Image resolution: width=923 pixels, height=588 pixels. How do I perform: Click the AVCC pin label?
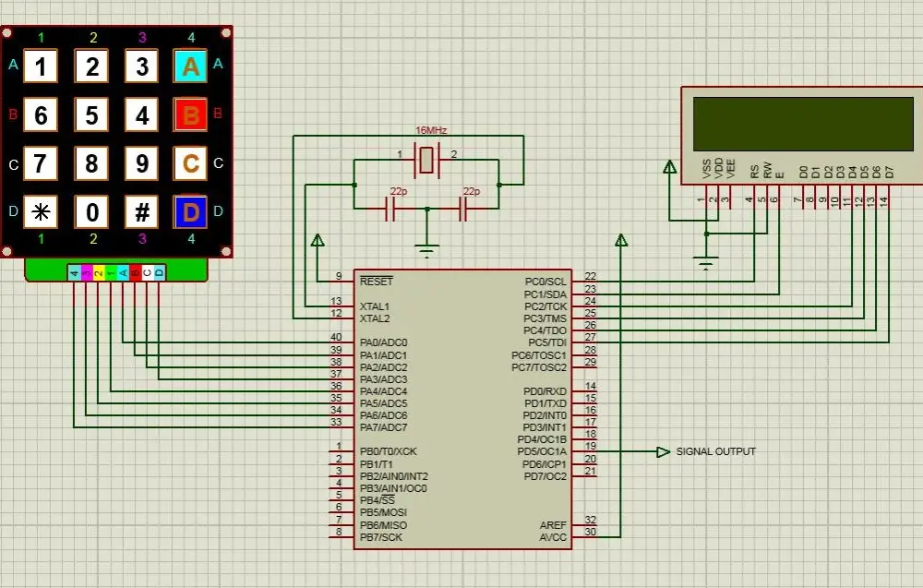(x=553, y=537)
